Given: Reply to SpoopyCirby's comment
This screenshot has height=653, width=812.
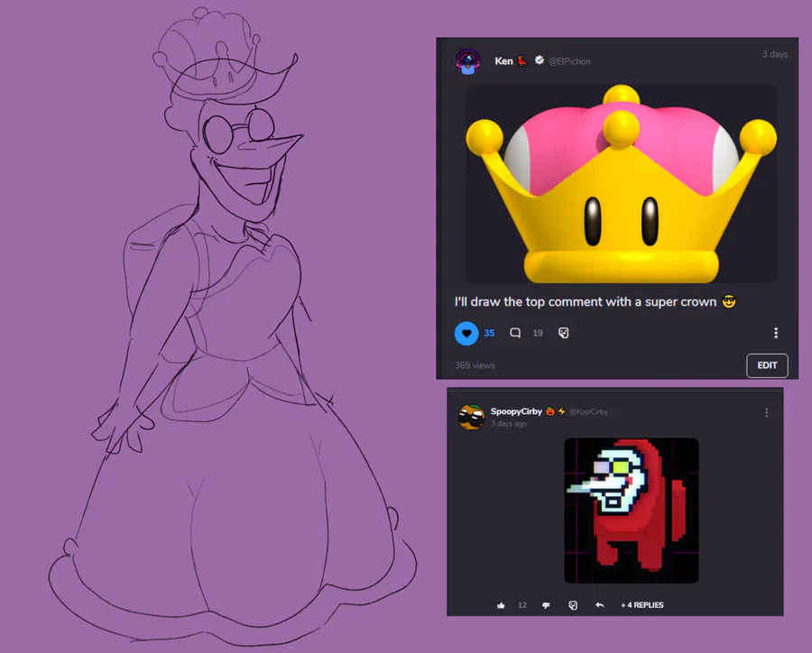Looking at the screenshot, I should tap(600, 605).
